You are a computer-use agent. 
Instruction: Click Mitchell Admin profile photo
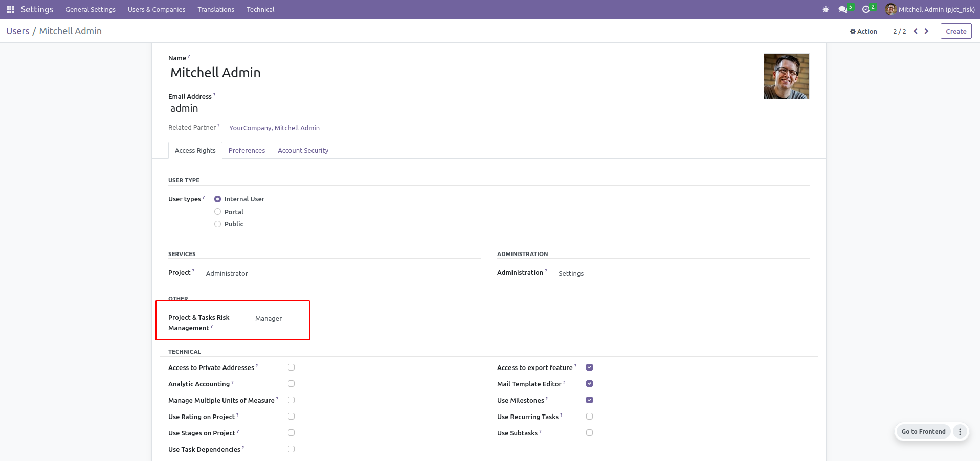pos(786,76)
